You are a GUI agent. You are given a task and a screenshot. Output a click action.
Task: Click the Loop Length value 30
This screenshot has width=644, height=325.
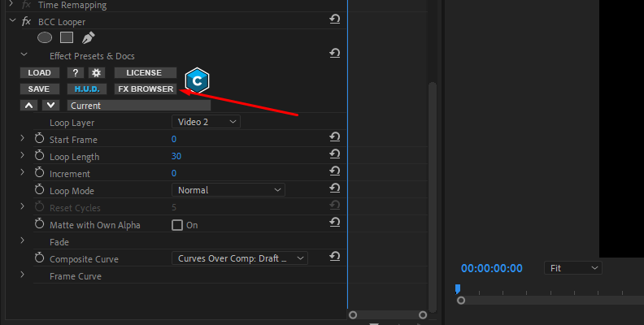click(176, 156)
